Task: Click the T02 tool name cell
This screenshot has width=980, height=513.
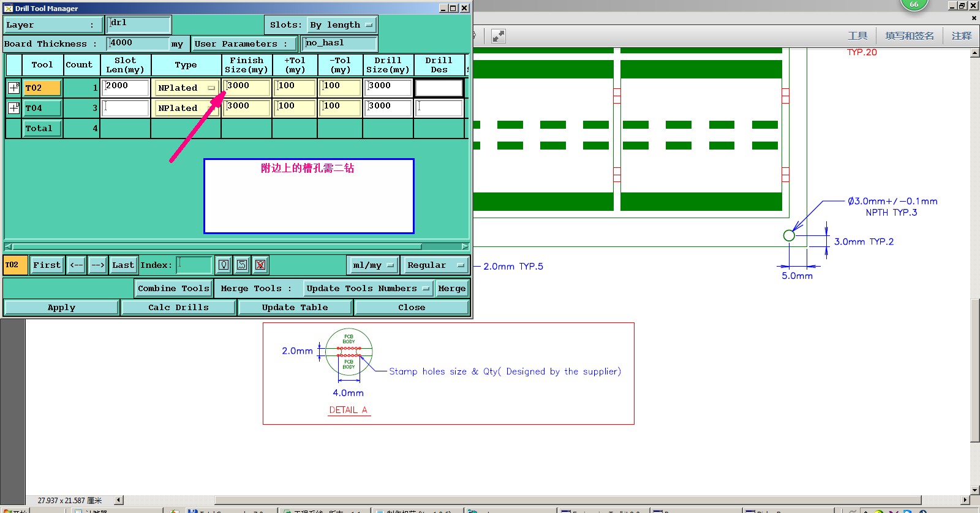Action: click(x=42, y=88)
